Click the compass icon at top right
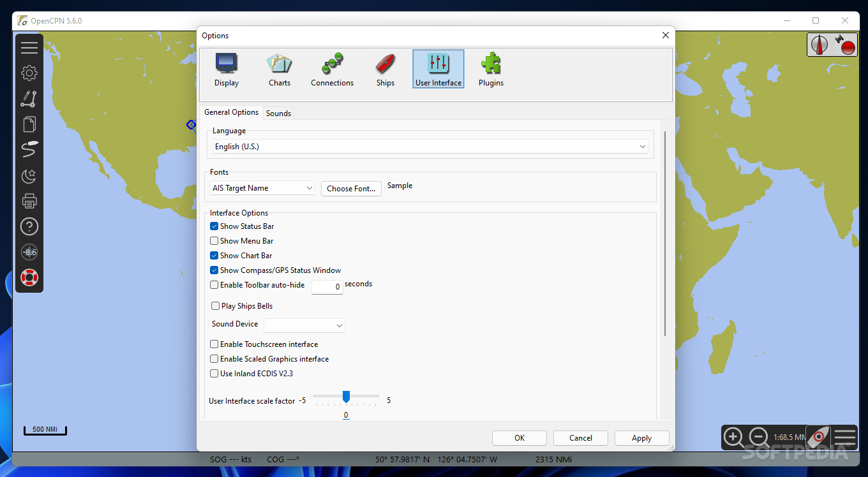Image resolution: width=868 pixels, height=477 pixels. pos(819,45)
